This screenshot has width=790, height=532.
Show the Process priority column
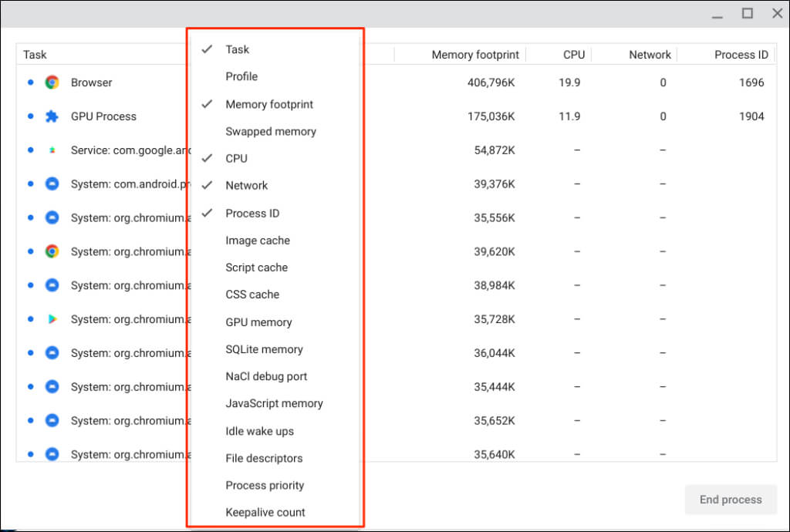[x=265, y=485]
